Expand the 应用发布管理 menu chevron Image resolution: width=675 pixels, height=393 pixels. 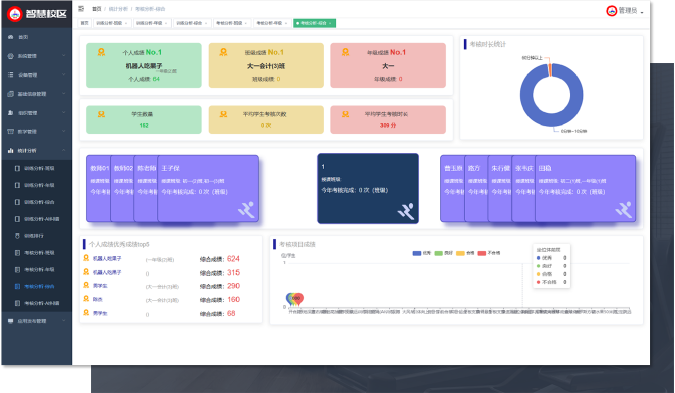pyautogui.click(x=64, y=321)
